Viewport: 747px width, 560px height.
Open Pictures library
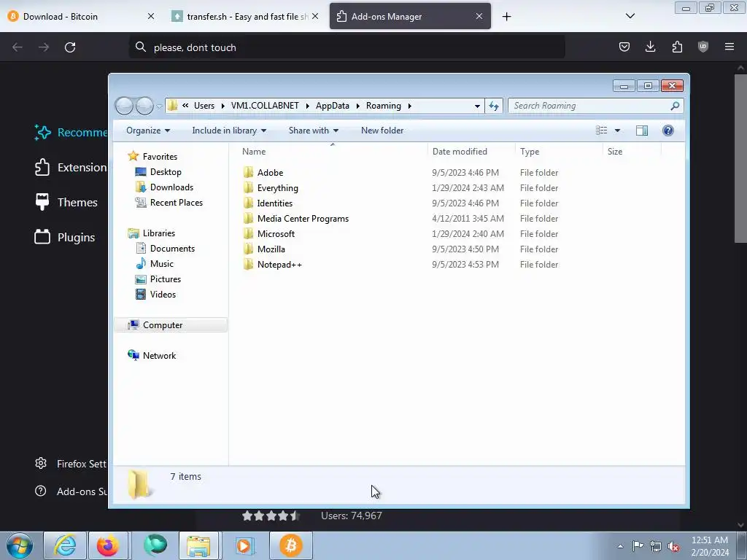pos(166,279)
